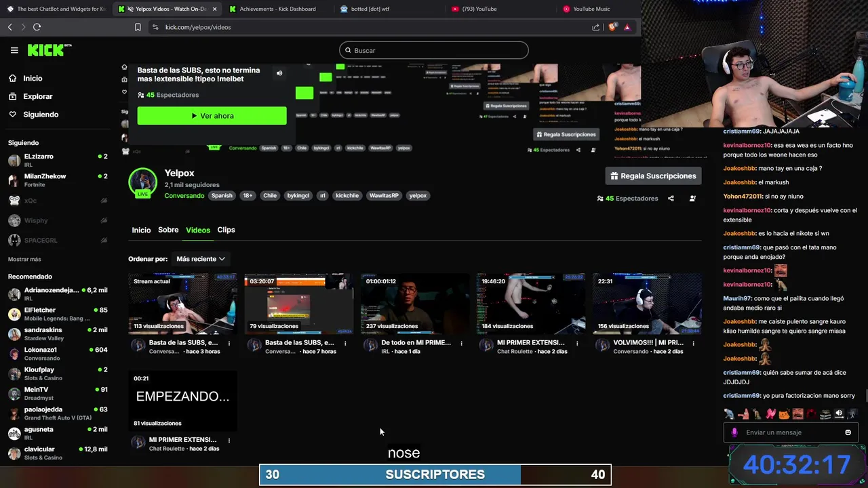
Task: Click the WawitasRP tag
Action: (384, 195)
